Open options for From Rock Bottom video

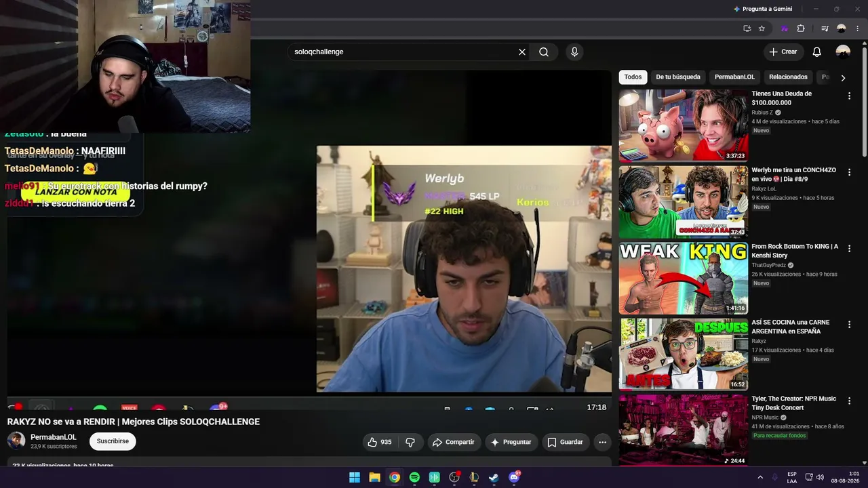click(x=849, y=249)
